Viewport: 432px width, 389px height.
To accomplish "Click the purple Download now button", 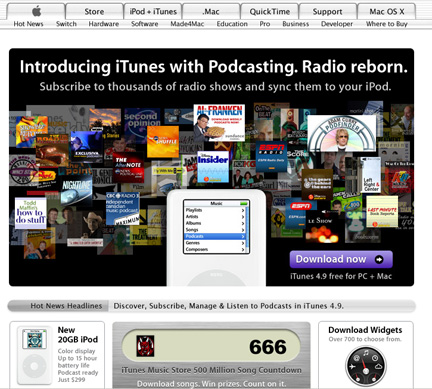I will coord(341,259).
